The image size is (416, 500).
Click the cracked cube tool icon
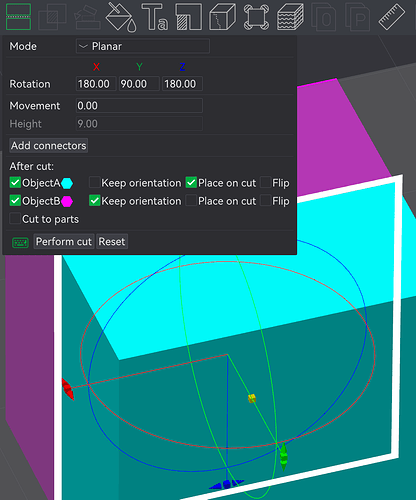pyautogui.click(x=222, y=17)
